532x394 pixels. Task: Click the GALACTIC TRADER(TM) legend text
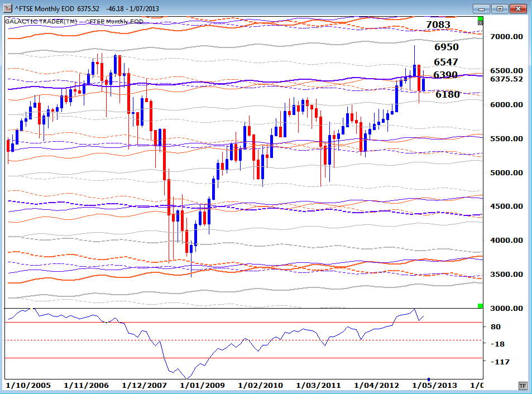coord(41,21)
